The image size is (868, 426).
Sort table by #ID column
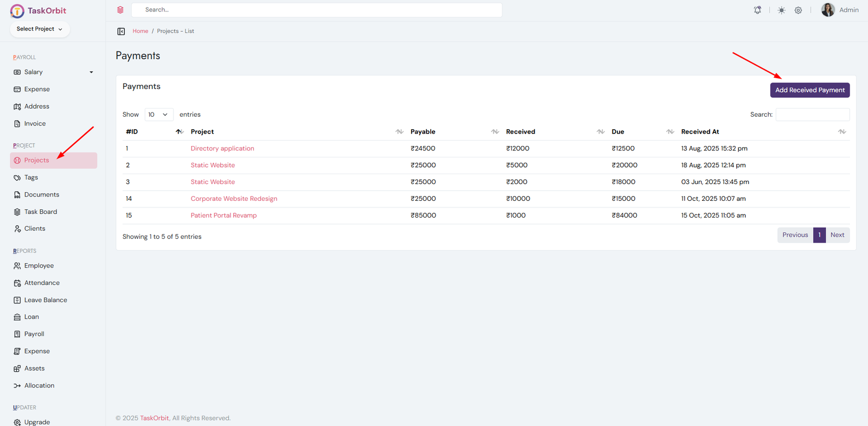[x=155, y=132]
